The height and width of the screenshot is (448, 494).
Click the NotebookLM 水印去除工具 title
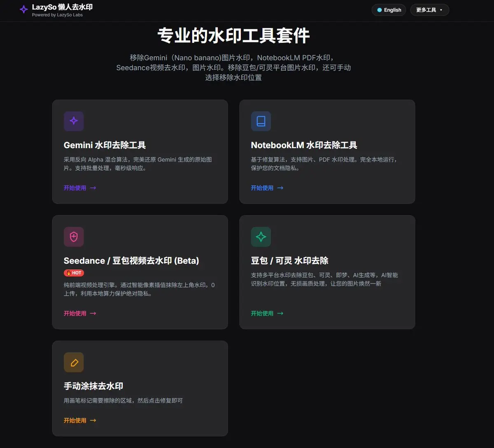point(304,145)
